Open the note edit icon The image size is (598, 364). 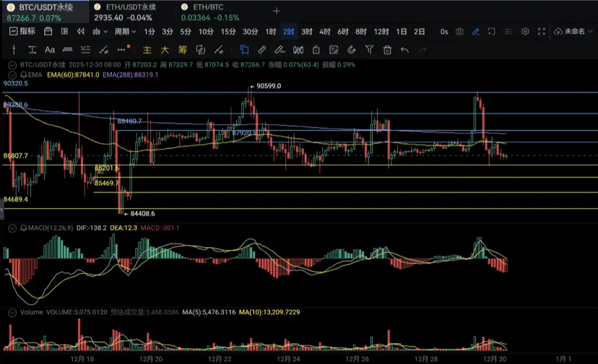coord(334,50)
